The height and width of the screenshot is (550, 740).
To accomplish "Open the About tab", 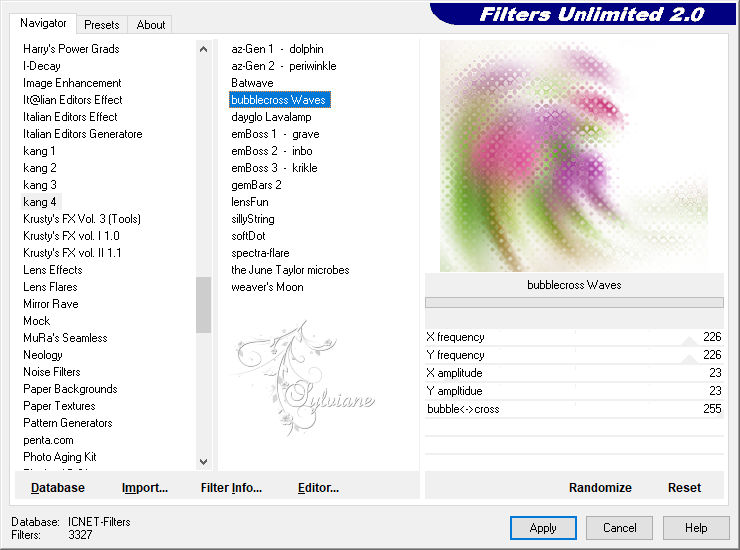I will [x=151, y=25].
